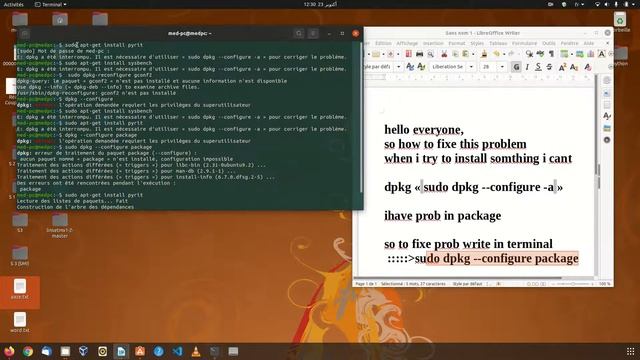640x360 pixels.
Task: Click the Activités button in top bar
Action: [13, 4]
